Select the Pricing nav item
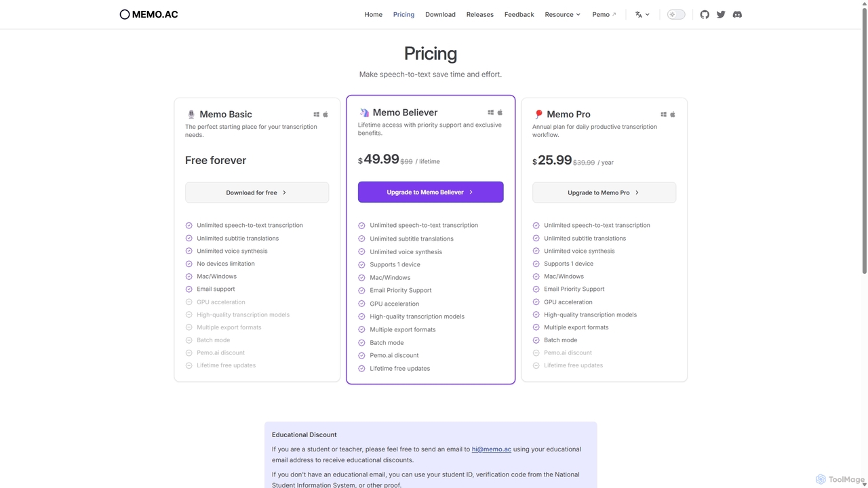 [403, 14]
